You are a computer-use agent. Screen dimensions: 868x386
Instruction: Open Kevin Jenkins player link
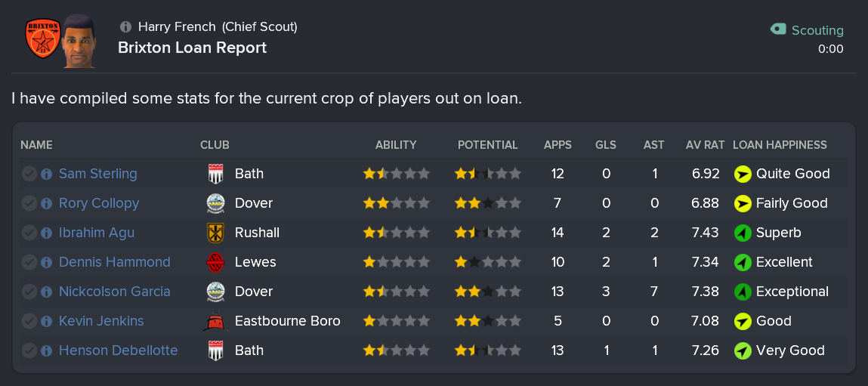click(x=102, y=321)
